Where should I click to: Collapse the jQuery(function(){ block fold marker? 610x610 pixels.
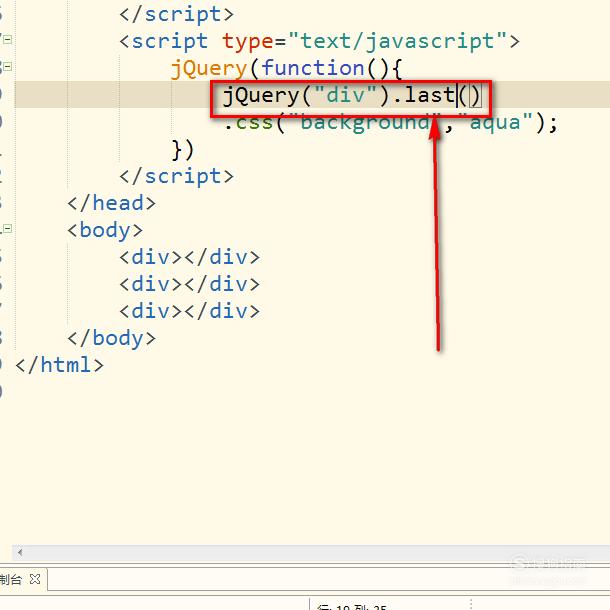click(7, 66)
